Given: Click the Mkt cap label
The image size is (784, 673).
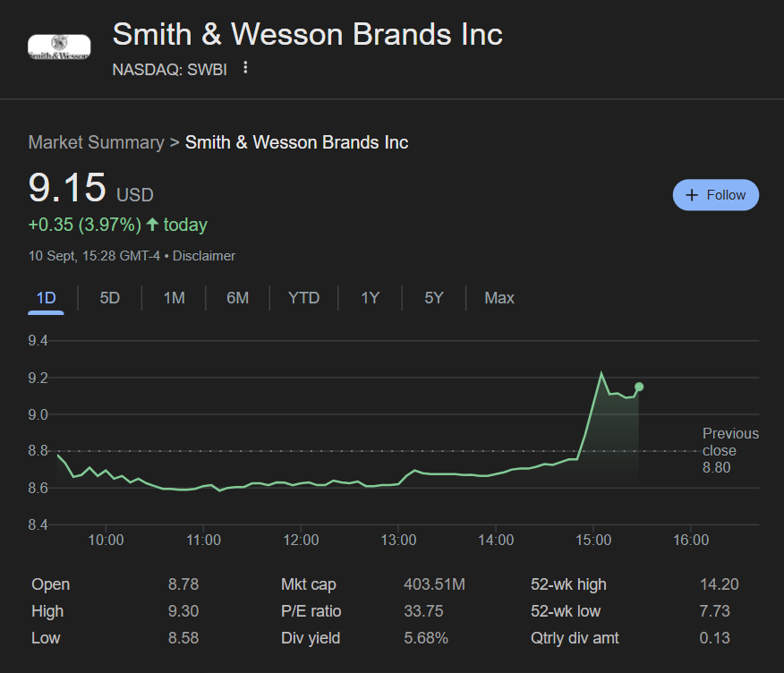Looking at the screenshot, I should (x=309, y=584).
